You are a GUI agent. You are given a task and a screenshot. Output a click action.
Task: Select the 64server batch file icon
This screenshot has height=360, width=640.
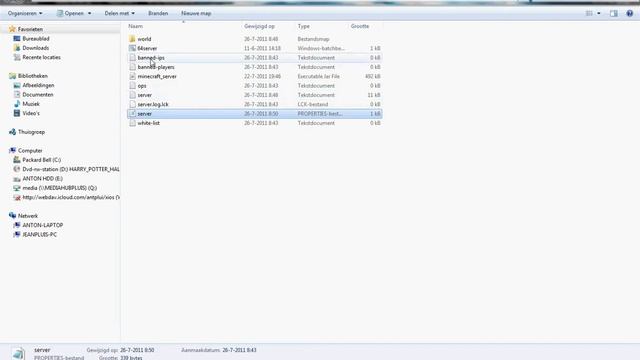(x=132, y=48)
